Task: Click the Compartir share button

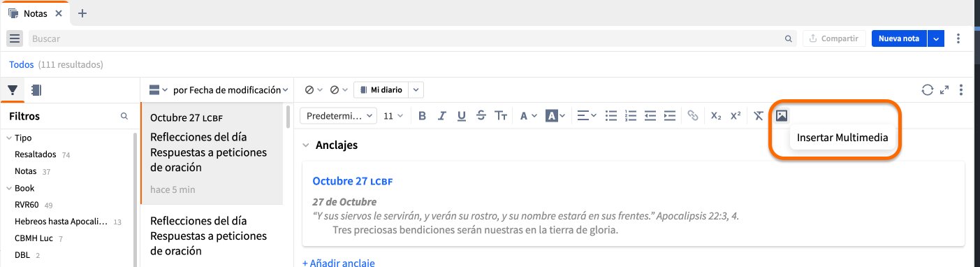Action: [834, 38]
